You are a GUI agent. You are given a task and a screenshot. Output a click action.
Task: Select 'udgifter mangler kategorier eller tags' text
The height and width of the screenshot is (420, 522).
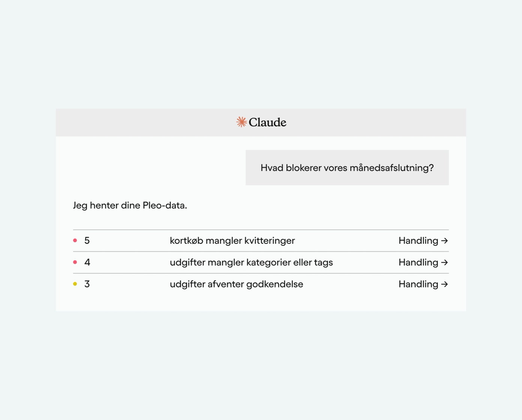coord(251,262)
